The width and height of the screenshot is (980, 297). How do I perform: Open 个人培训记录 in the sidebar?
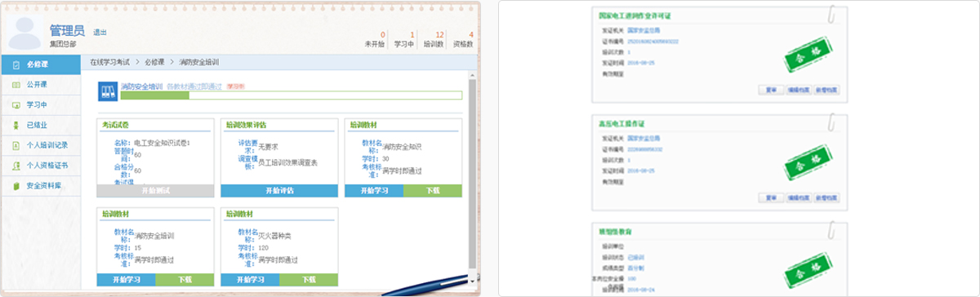point(41,145)
